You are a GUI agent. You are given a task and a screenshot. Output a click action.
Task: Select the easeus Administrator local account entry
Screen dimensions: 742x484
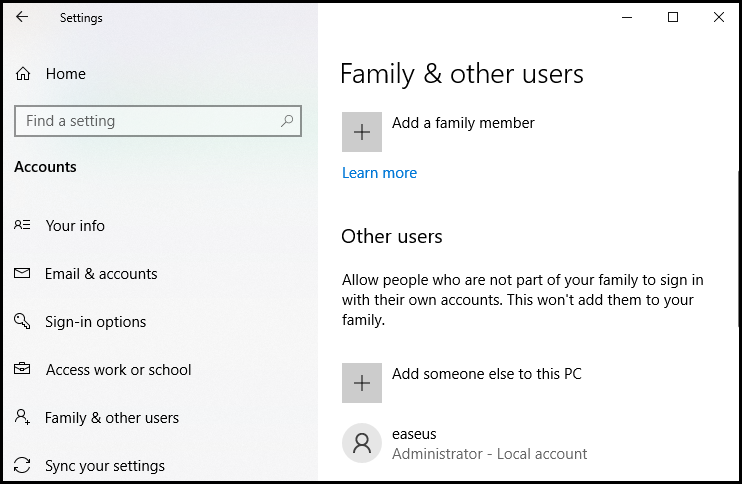(x=489, y=444)
